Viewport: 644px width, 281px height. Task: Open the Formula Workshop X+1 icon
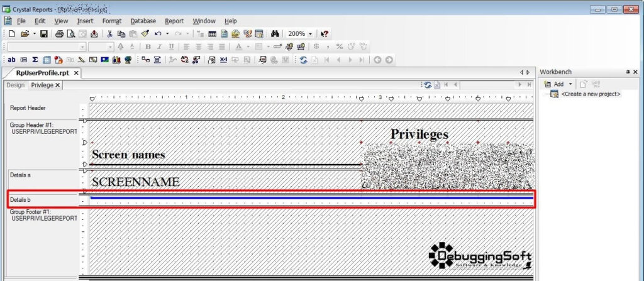tap(223, 60)
